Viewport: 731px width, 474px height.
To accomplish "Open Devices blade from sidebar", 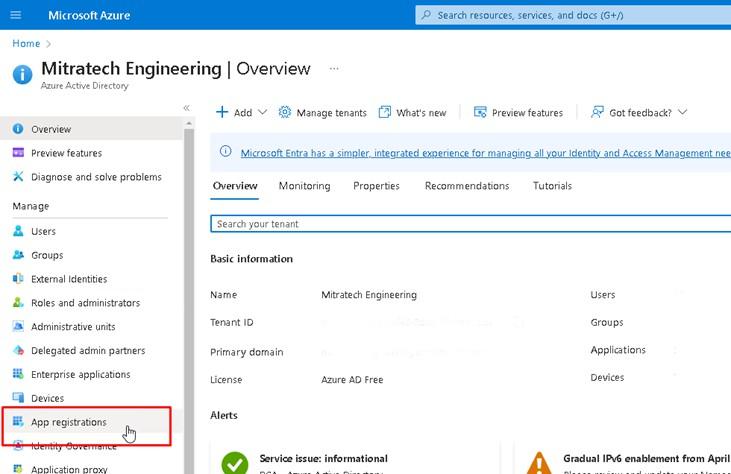I will tap(48, 398).
